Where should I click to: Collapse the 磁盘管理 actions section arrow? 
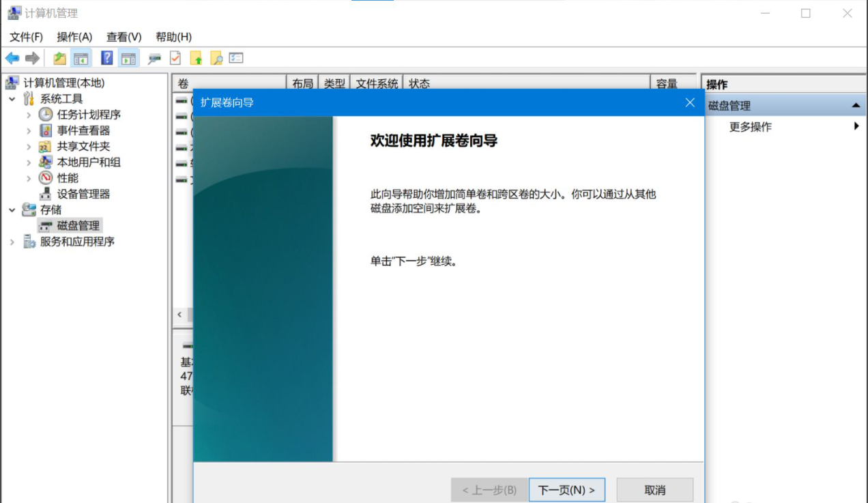tap(855, 106)
